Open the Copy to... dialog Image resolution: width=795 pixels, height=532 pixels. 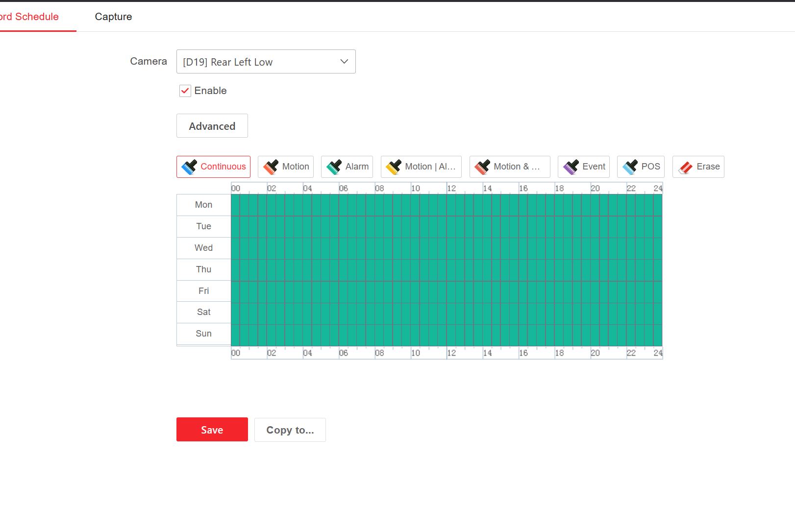click(x=290, y=430)
